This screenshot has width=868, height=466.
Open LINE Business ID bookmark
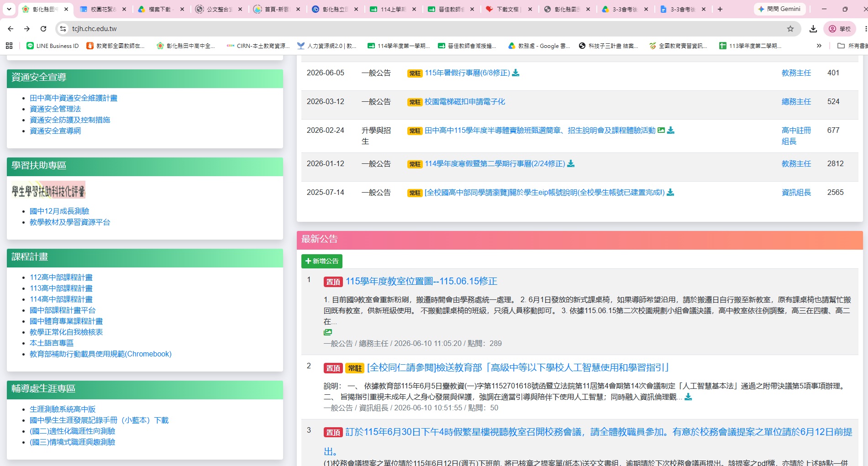pyautogui.click(x=53, y=46)
